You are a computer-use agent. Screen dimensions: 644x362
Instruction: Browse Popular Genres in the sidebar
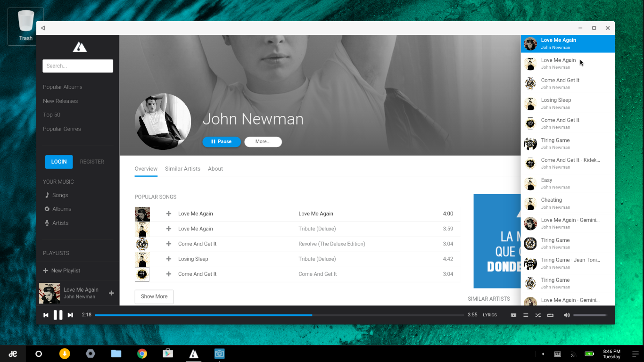[x=62, y=129]
